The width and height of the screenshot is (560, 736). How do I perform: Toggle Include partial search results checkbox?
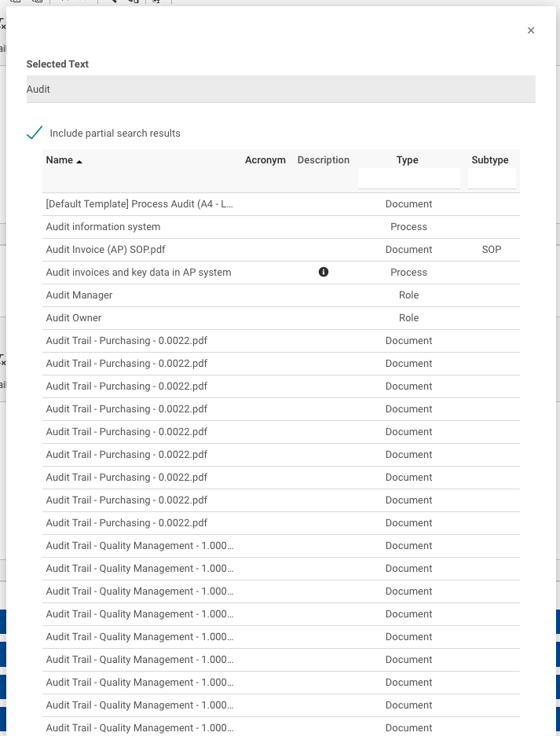pyautogui.click(x=35, y=133)
